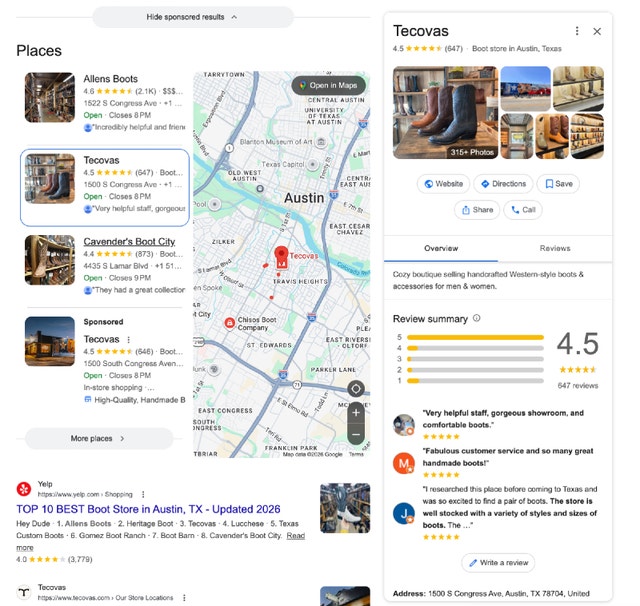The image size is (640, 606).
Task: Open Cavender's Boot City thumbnail photo
Action: coord(50,260)
